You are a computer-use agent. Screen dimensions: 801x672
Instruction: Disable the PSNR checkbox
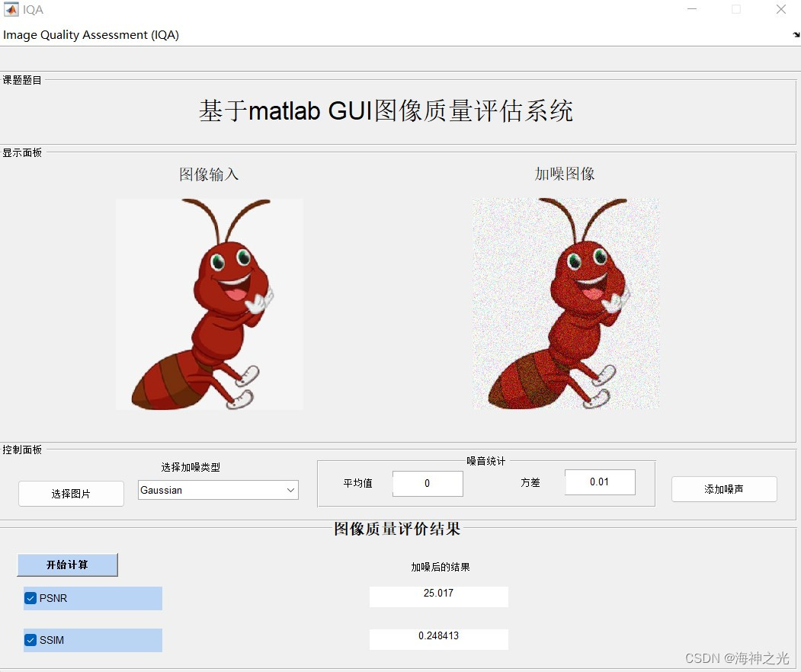[30, 598]
